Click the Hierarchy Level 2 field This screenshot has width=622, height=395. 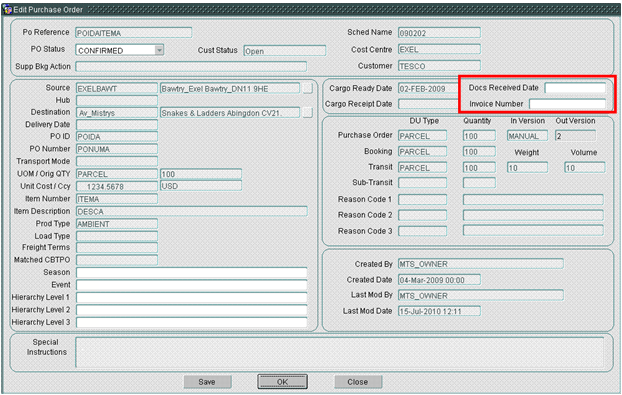point(192,310)
